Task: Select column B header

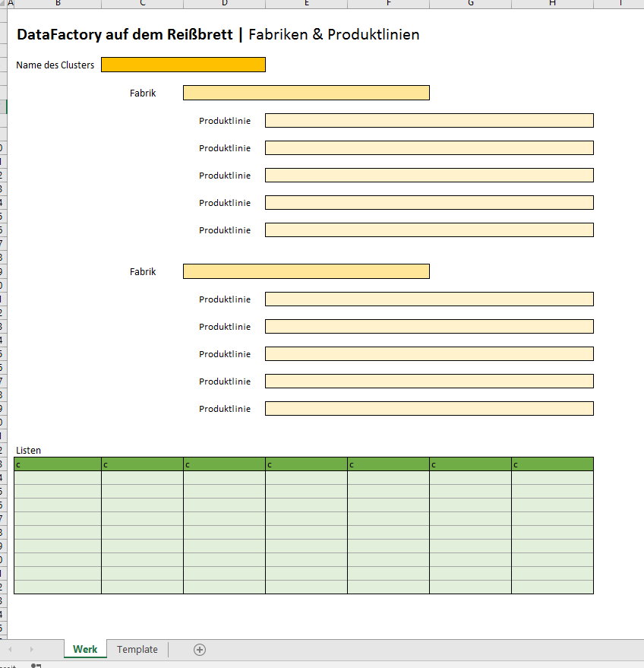Action: (58, 4)
